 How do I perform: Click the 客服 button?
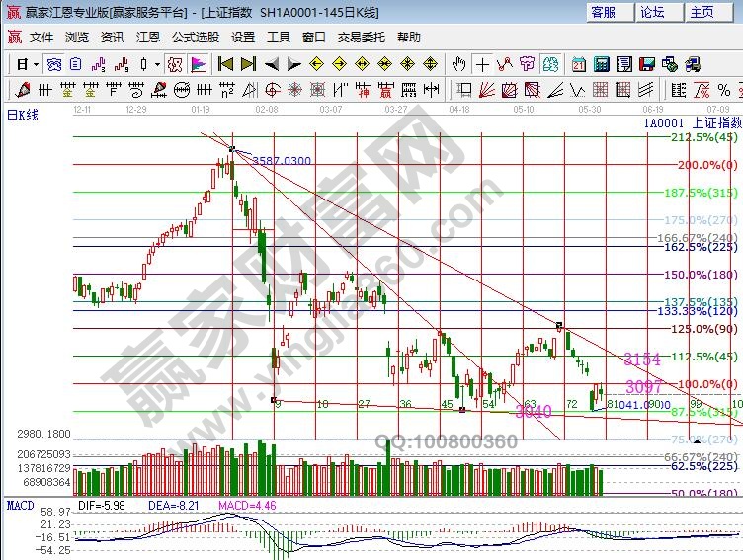tap(603, 12)
